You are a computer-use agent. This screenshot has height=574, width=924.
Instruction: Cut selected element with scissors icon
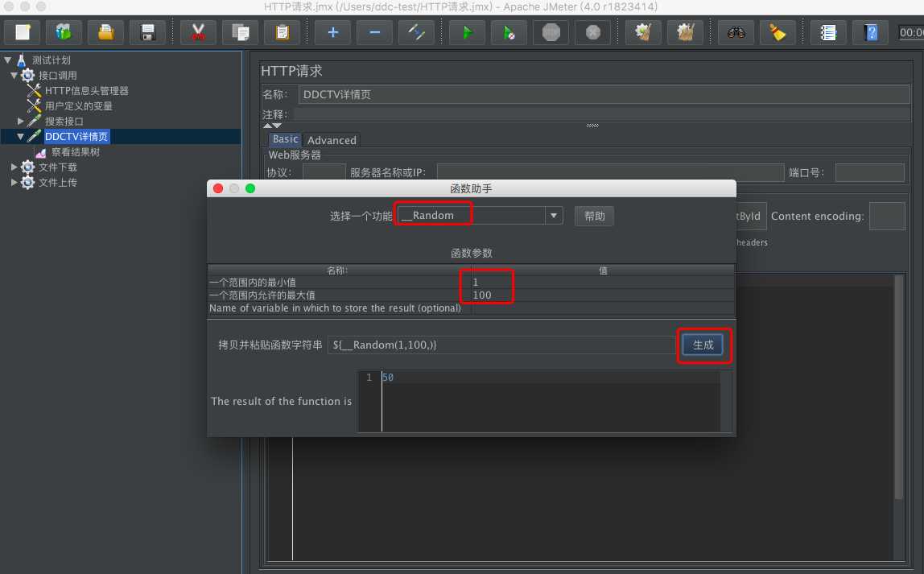pyautogui.click(x=199, y=32)
